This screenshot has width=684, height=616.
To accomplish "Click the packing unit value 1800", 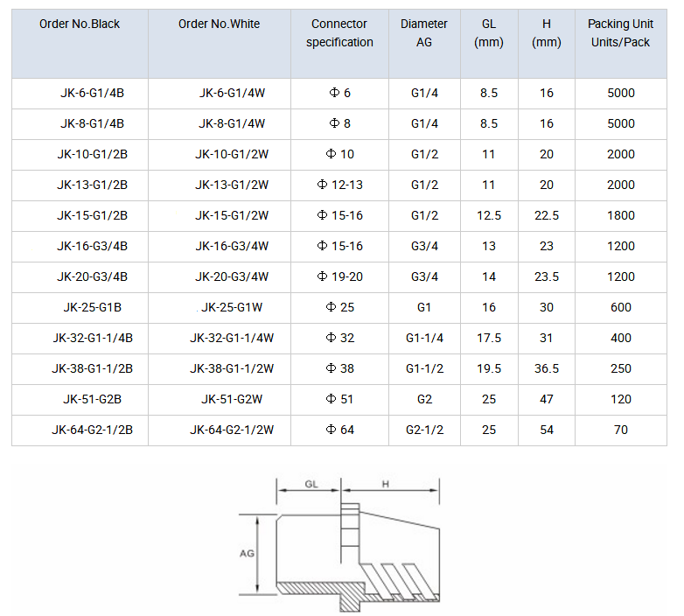I will [x=620, y=215].
